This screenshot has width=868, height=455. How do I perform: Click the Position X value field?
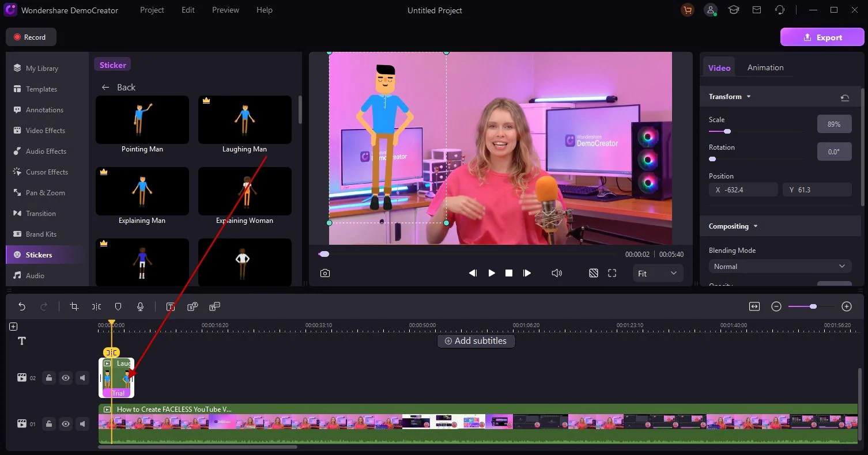point(744,189)
